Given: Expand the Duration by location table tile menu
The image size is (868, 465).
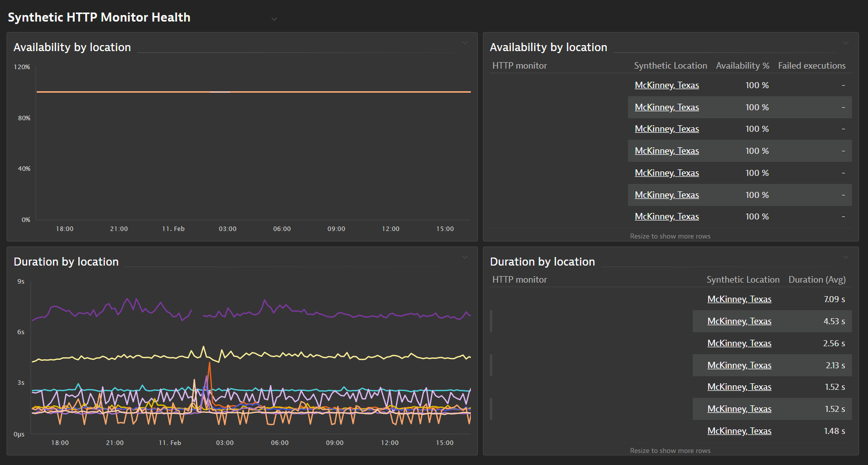Looking at the screenshot, I should click(846, 258).
